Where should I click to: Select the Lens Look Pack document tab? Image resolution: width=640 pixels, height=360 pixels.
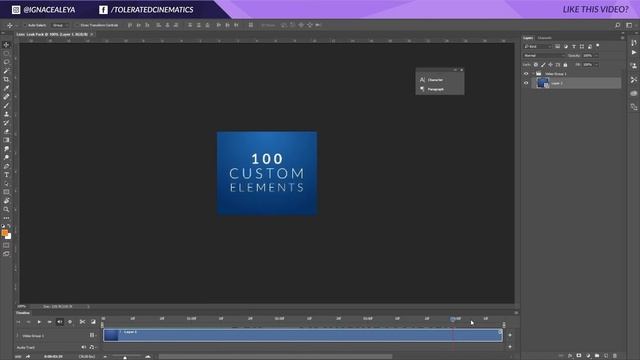coord(52,35)
